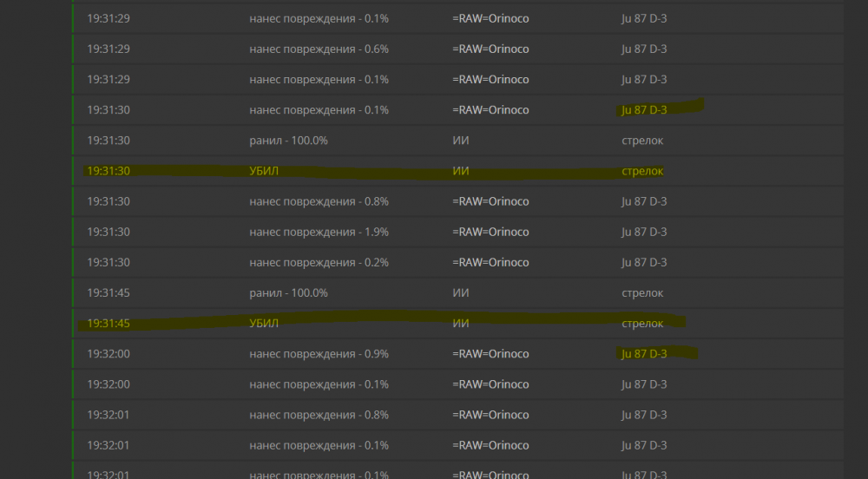Screen dimensions: 868x479
Task: Click Ju 87 D-3 in 19:32:00 0.1% row
Action: pos(644,384)
